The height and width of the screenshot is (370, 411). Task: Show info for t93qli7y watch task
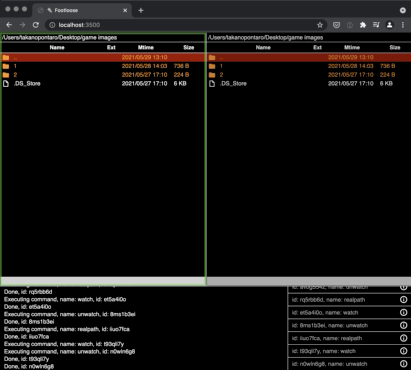pos(403,351)
